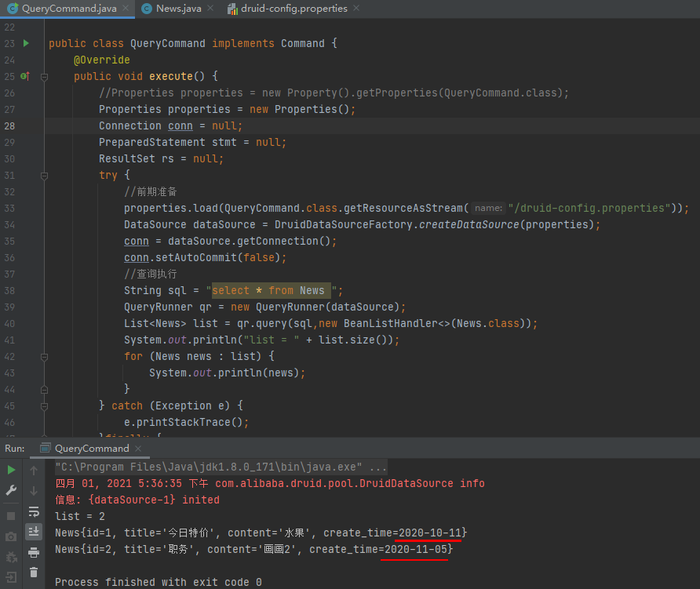The height and width of the screenshot is (589, 700).
Task: Collapse the try block at line 31
Action: 44,176
